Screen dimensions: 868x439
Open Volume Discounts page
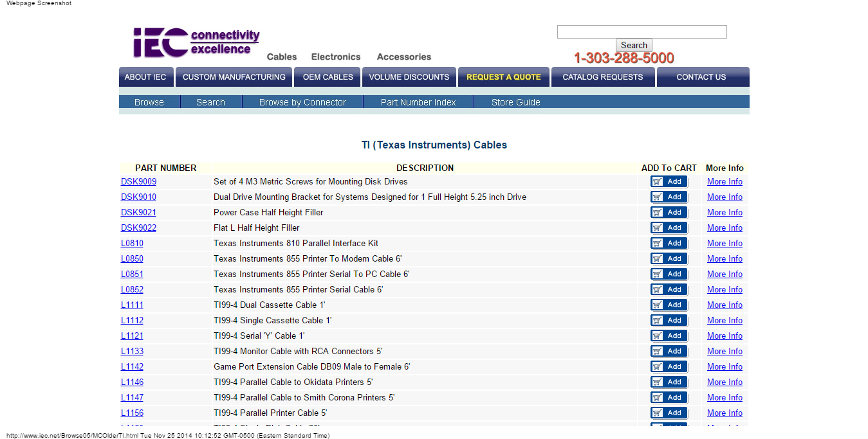(x=409, y=76)
